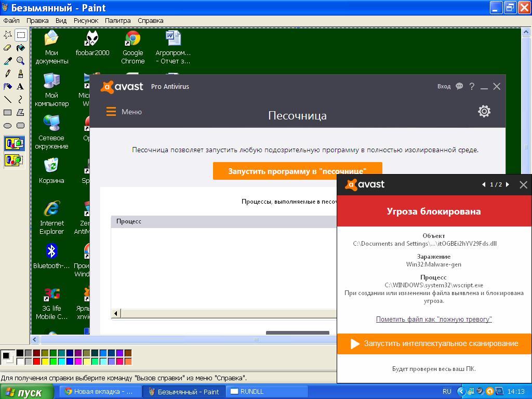Go to the next Avast alert arrow

pyautogui.click(x=508, y=184)
